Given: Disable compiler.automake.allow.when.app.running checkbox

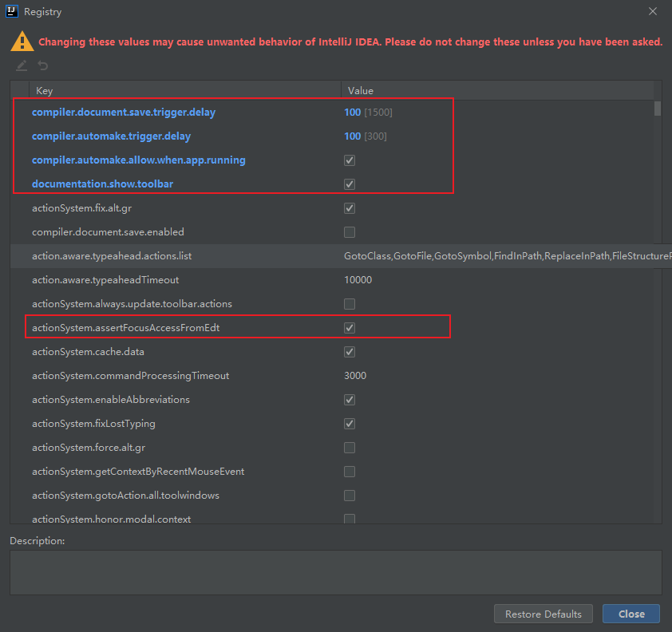Looking at the screenshot, I should [x=350, y=160].
